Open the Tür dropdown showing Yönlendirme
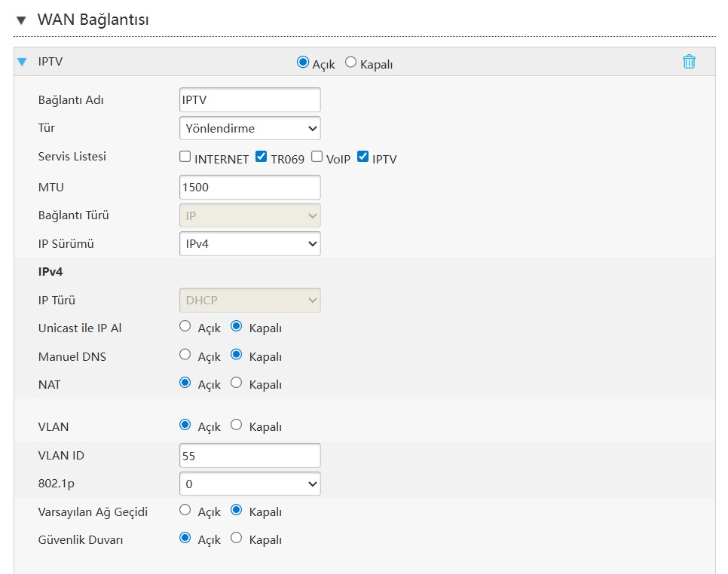This screenshot has width=728, height=574. click(249, 128)
